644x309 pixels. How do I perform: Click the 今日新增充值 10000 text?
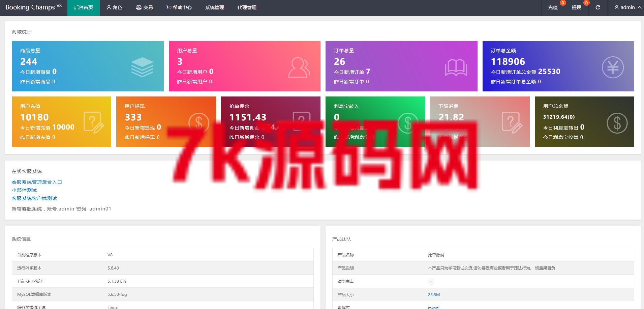(47, 127)
